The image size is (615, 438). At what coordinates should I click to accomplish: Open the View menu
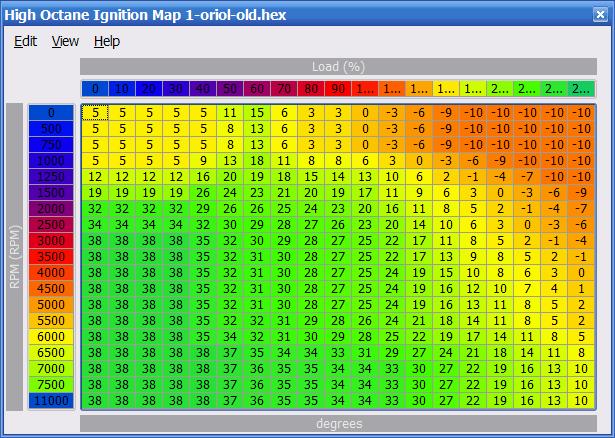click(65, 41)
